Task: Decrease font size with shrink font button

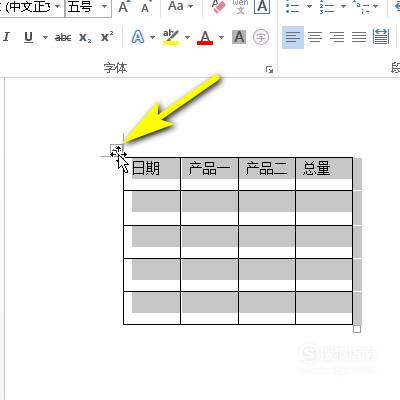Action: (x=145, y=7)
